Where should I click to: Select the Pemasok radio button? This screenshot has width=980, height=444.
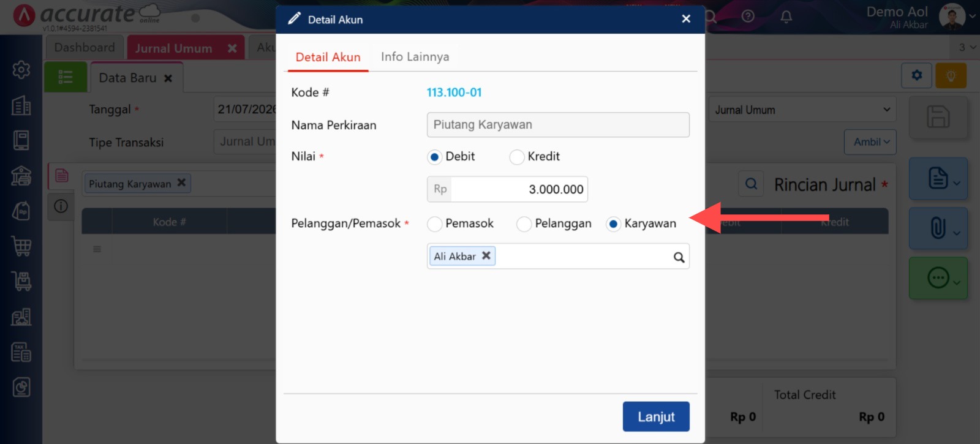[434, 224]
